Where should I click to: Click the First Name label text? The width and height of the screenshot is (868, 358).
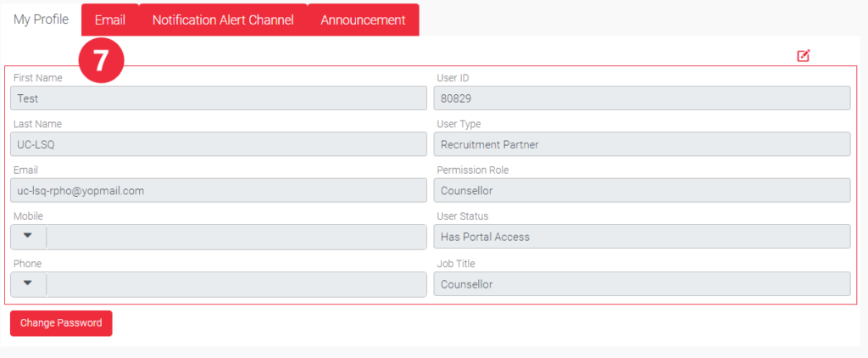pyautogui.click(x=37, y=78)
